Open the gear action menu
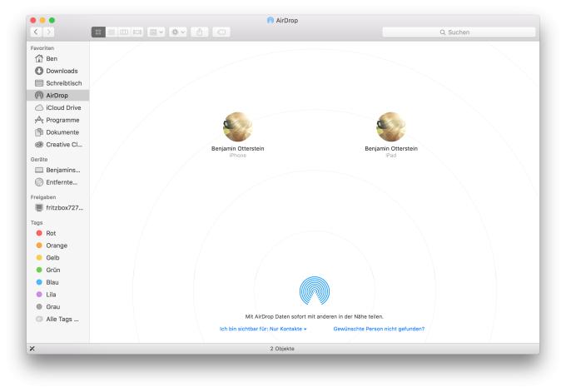This screenshot has height=392, width=566. [x=178, y=32]
